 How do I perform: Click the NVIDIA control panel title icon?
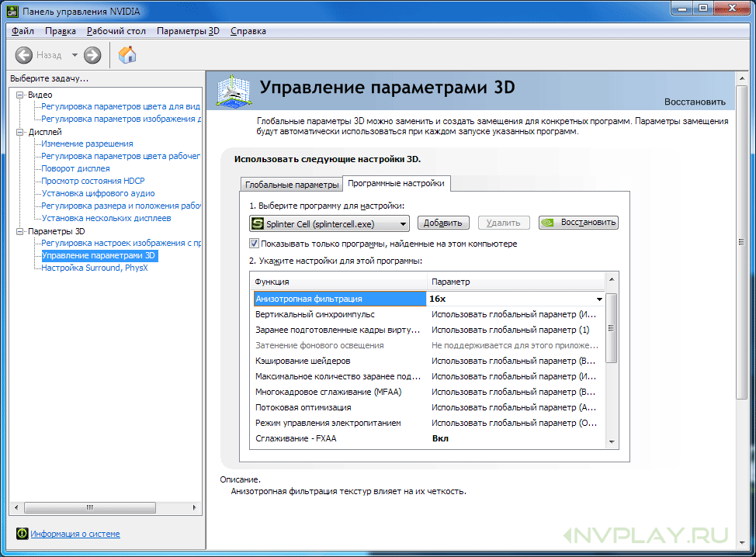point(12,11)
